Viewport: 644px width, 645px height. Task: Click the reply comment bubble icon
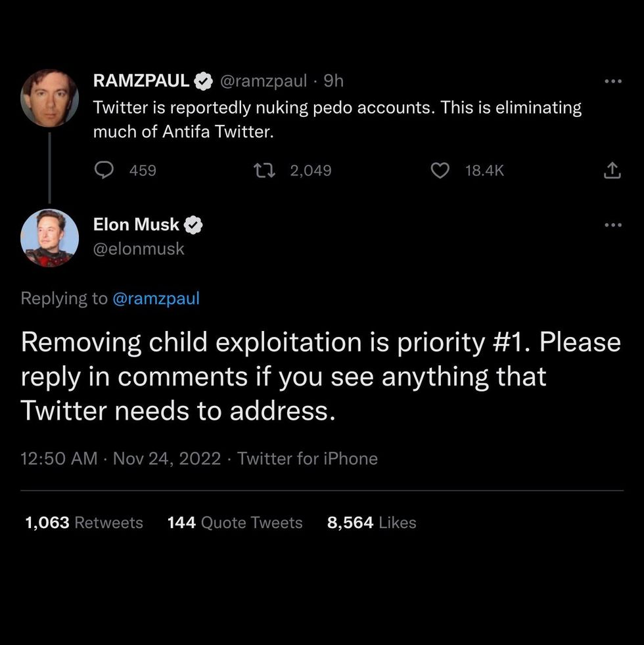(104, 170)
